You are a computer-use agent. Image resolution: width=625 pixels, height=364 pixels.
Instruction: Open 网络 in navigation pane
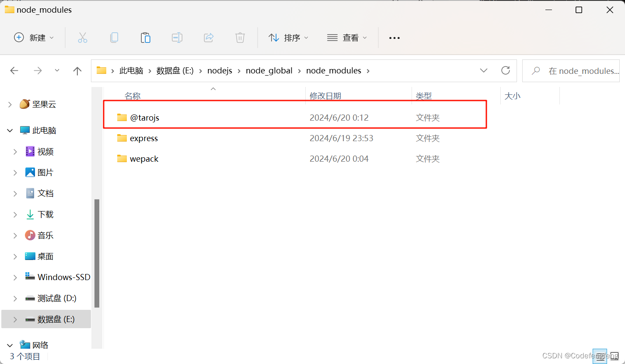point(40,345)
